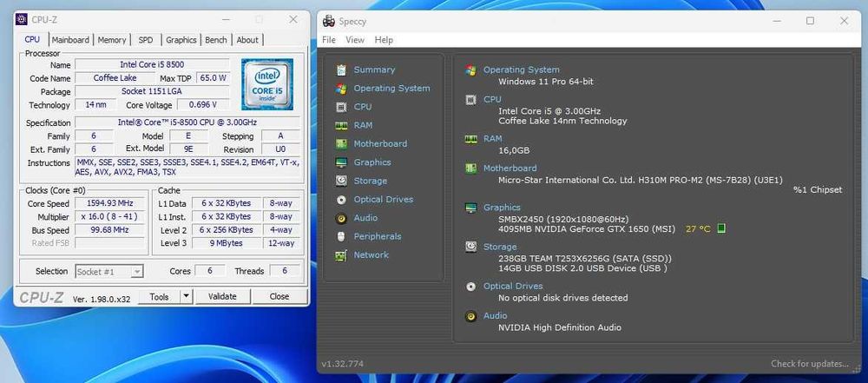Open the Graphics tab in CPU-Z
This screenshot has height=383, width=868.
point(181,40)
